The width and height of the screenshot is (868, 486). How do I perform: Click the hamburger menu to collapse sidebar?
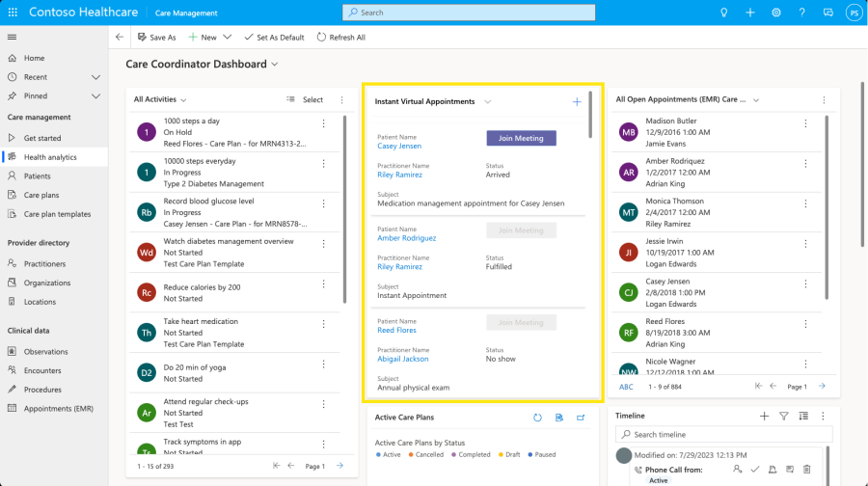(13, 37)
